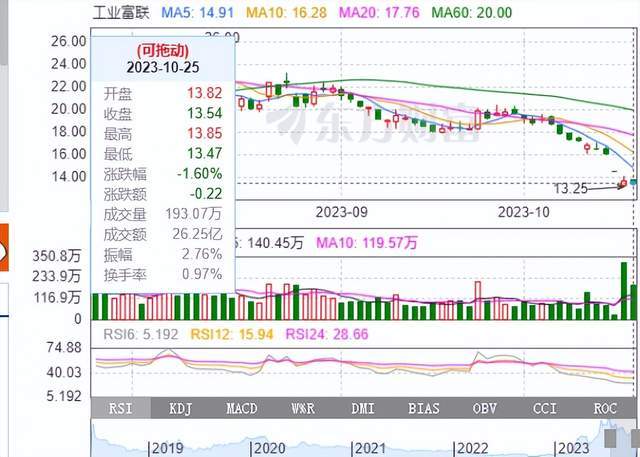The width and height of the screenshot is (640, 457).
Task: Click the 2021 mark on overview timeline
Action: click(373, 449)
